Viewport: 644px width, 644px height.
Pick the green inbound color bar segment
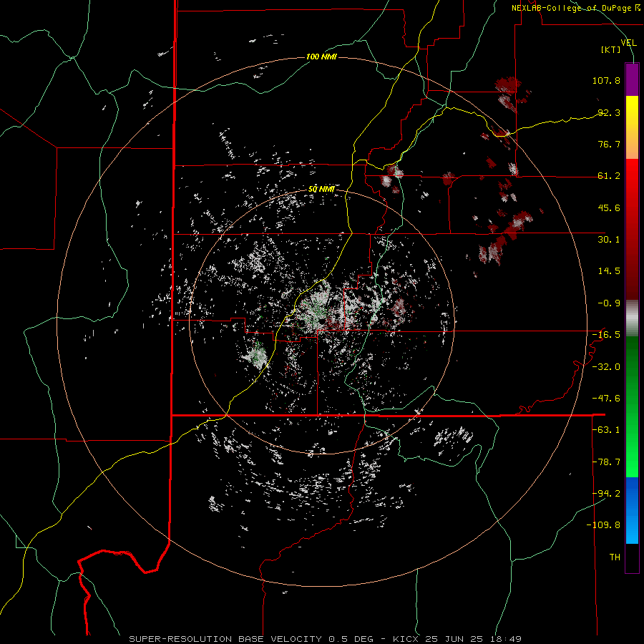click(632, 406)
